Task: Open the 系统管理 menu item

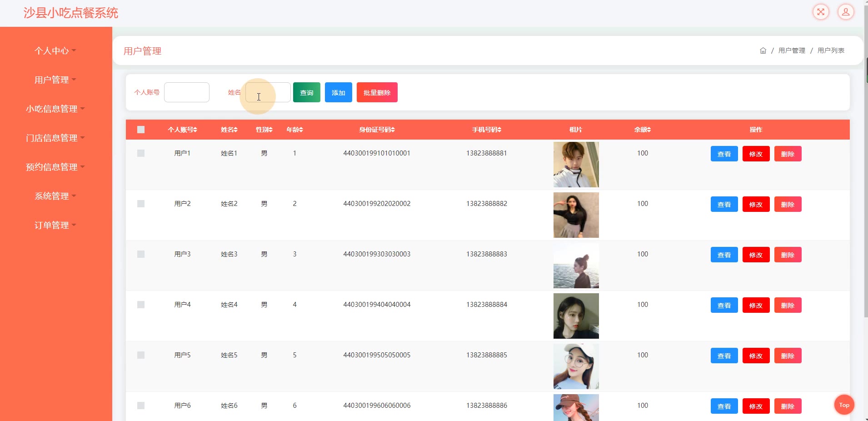Action: (x=55, y=196)
